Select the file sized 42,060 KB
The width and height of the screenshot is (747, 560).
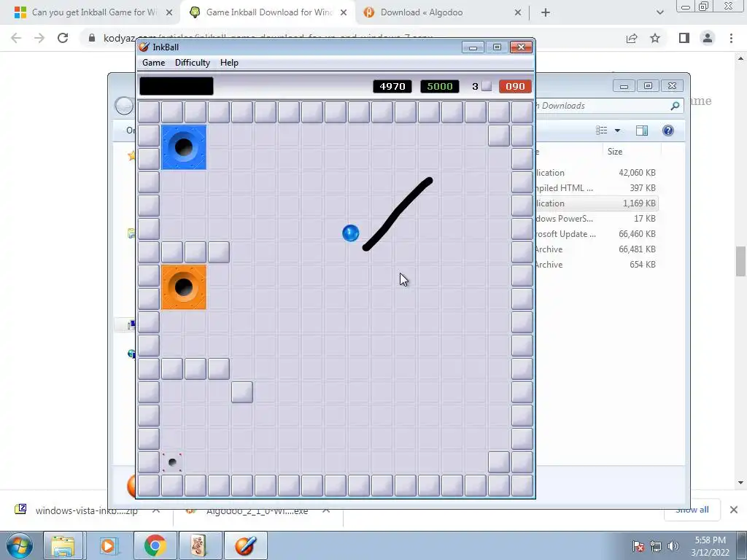(x=597, y=173)
